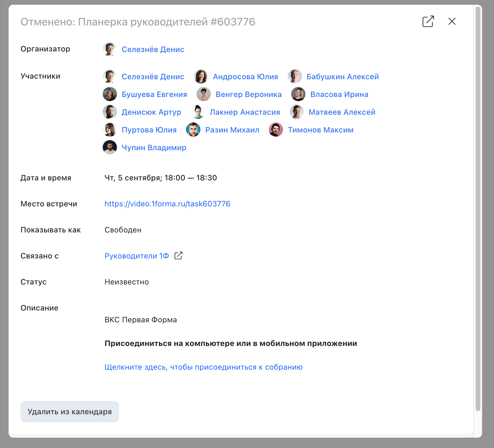Screen dimensions: 494x448
Task: Open participant Селезнёв Денис in Участники list
Action: pyautogui.click(x=153, y=77)
